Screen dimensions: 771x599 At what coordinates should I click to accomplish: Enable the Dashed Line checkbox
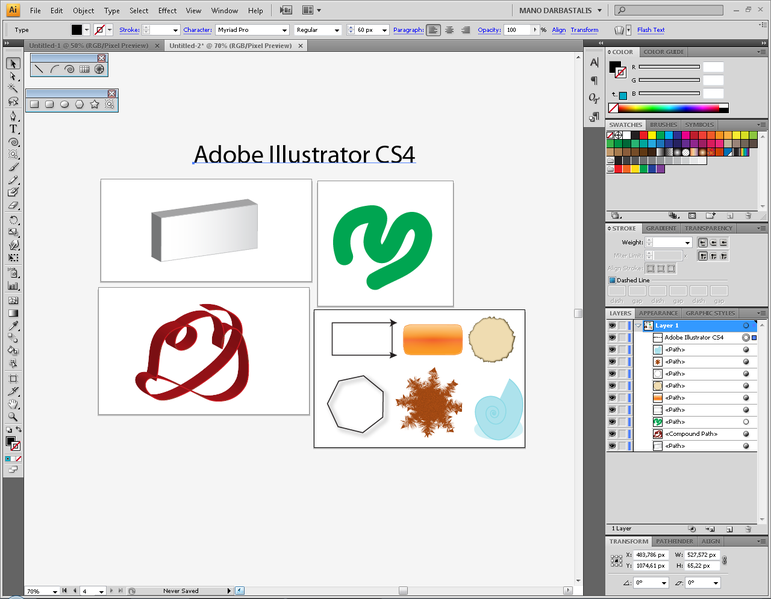click(x=612, y=281)
